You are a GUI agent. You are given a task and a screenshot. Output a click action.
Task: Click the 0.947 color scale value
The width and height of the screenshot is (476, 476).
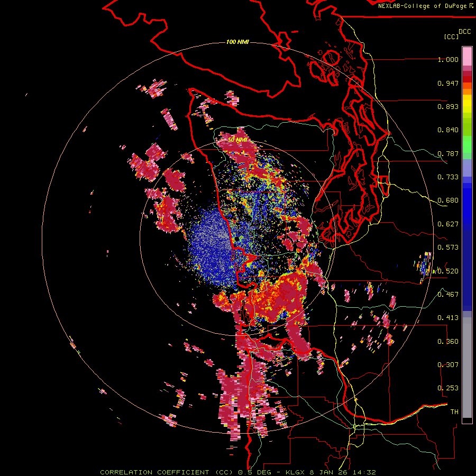[x=448, y=83]
